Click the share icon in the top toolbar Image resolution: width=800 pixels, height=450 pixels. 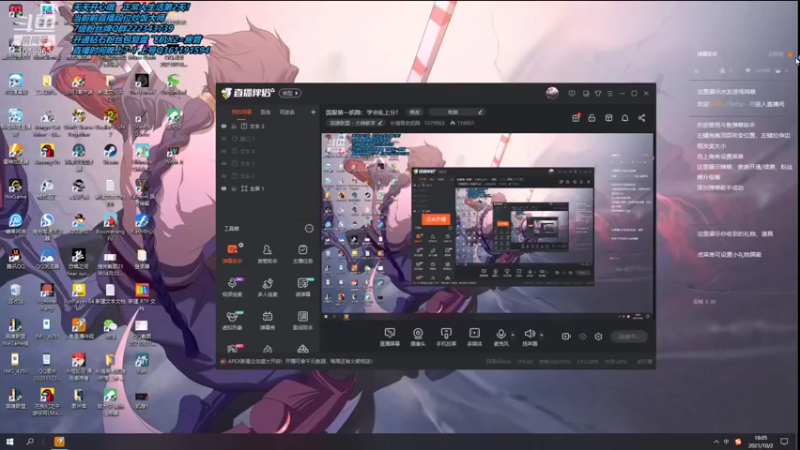click(x=642, y=118)
